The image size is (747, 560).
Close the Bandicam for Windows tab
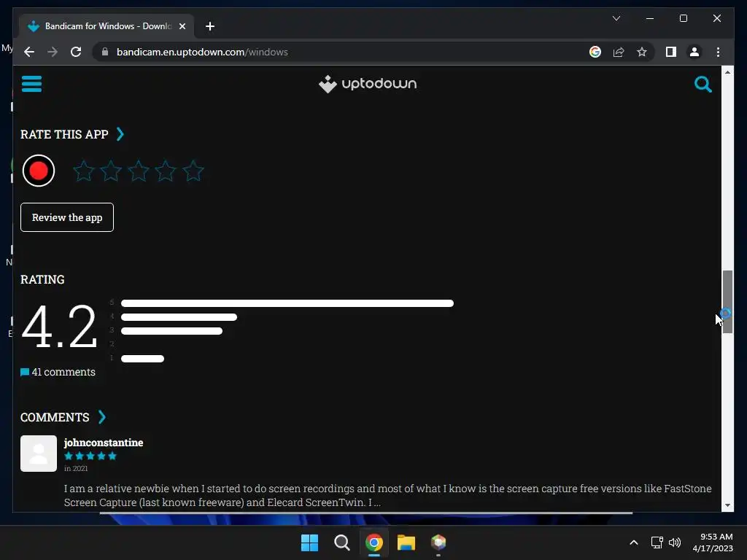pyautogui.click(x=182, y=26)
